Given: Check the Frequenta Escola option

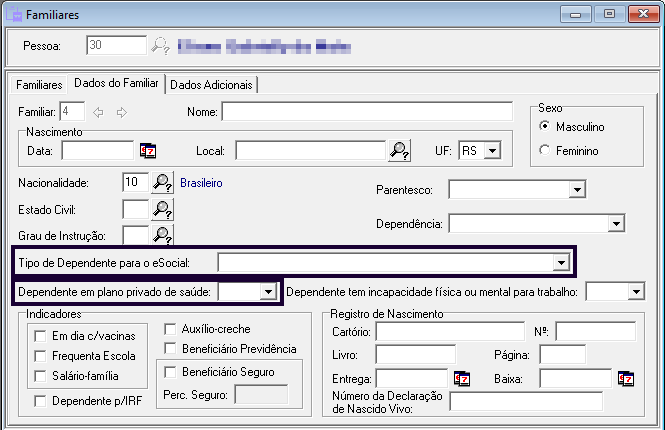Looking at the screenshot, I should pyautogui.click(x=41, y=355).
